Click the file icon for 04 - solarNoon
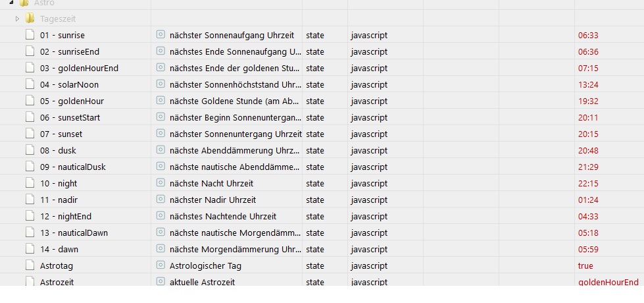 (30, 84)
